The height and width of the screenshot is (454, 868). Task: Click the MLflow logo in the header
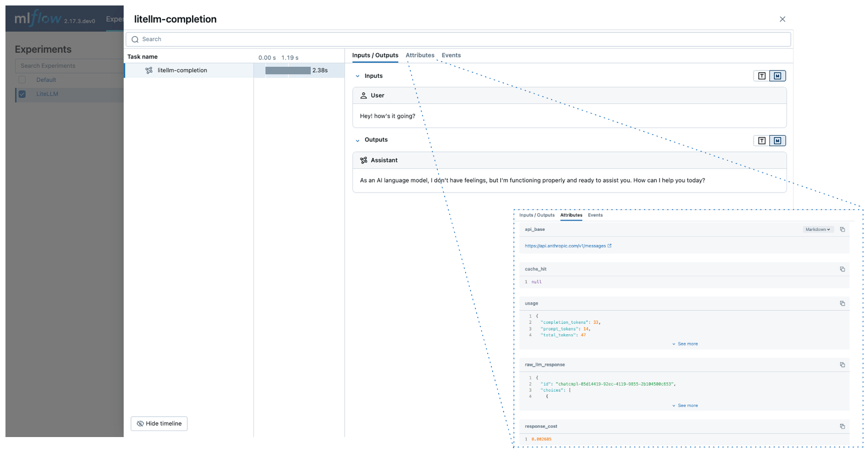tap(38, 19)
